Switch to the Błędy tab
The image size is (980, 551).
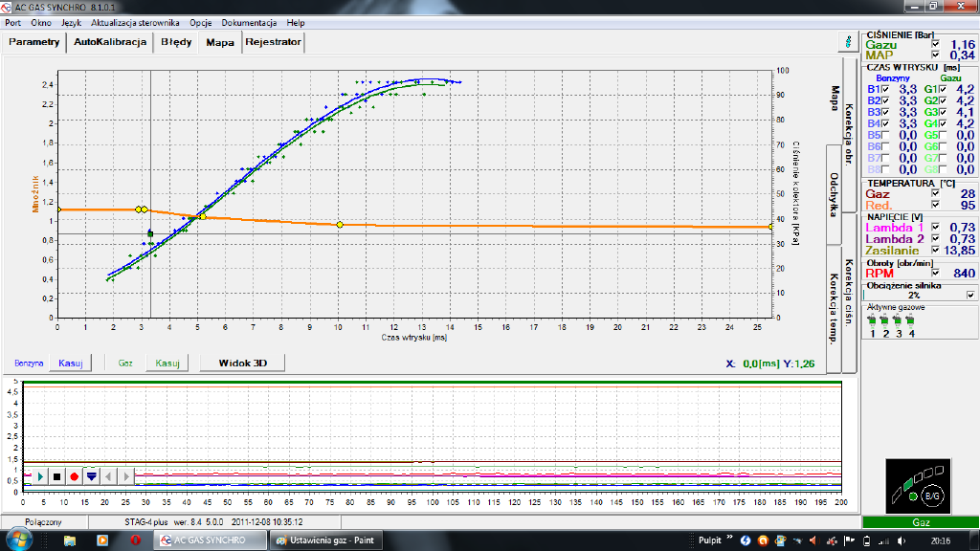point(176,42)
